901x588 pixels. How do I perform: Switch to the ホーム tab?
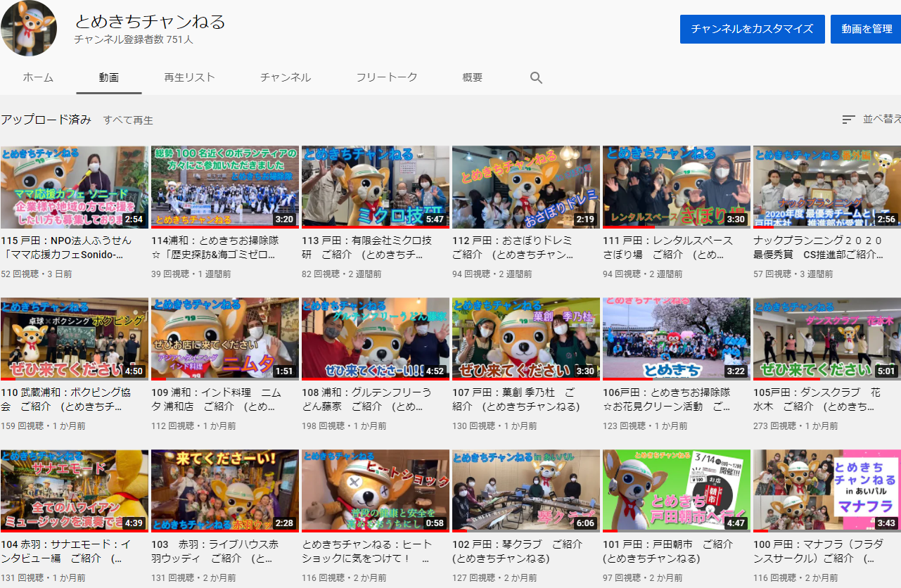pos(38,77)
